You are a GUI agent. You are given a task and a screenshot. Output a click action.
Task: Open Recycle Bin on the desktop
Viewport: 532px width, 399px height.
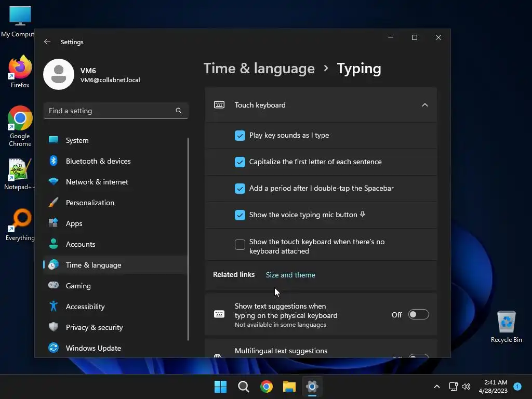tap(506, 326)
